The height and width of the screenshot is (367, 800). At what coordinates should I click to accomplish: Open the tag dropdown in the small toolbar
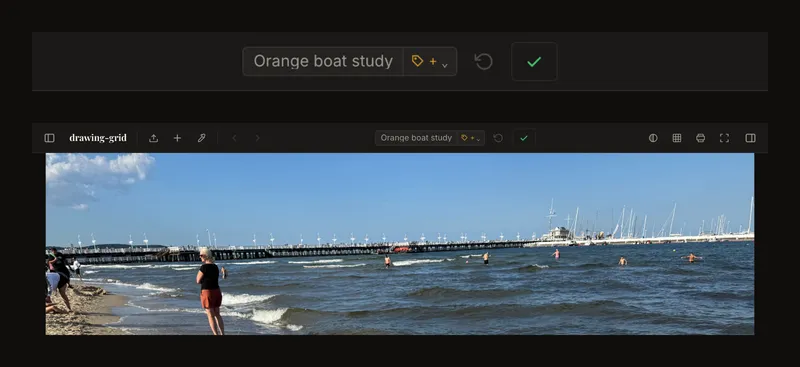[x=471, y=138]
